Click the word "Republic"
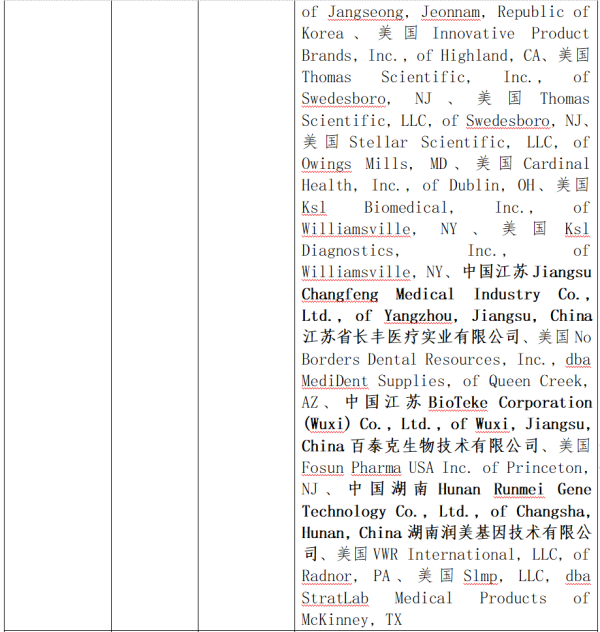Viewport: 600px width, 632px height. click(x=531, y=12)
